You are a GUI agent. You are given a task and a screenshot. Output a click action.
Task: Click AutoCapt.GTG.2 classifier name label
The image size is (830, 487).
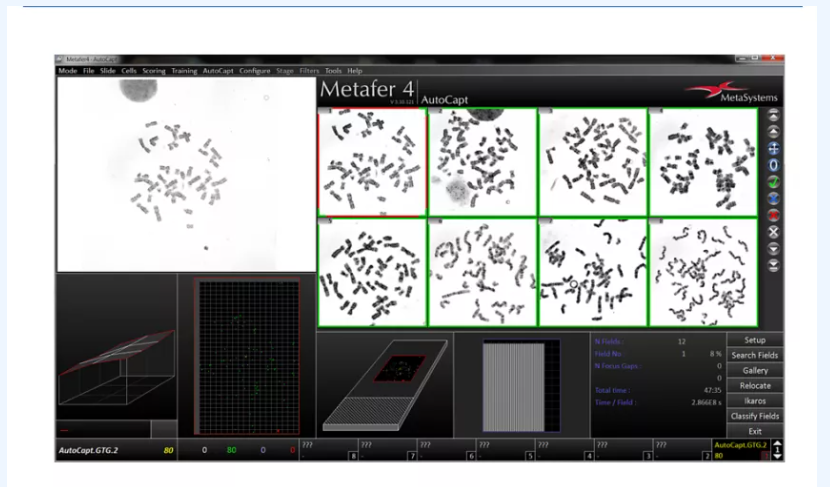coord(88,450)
